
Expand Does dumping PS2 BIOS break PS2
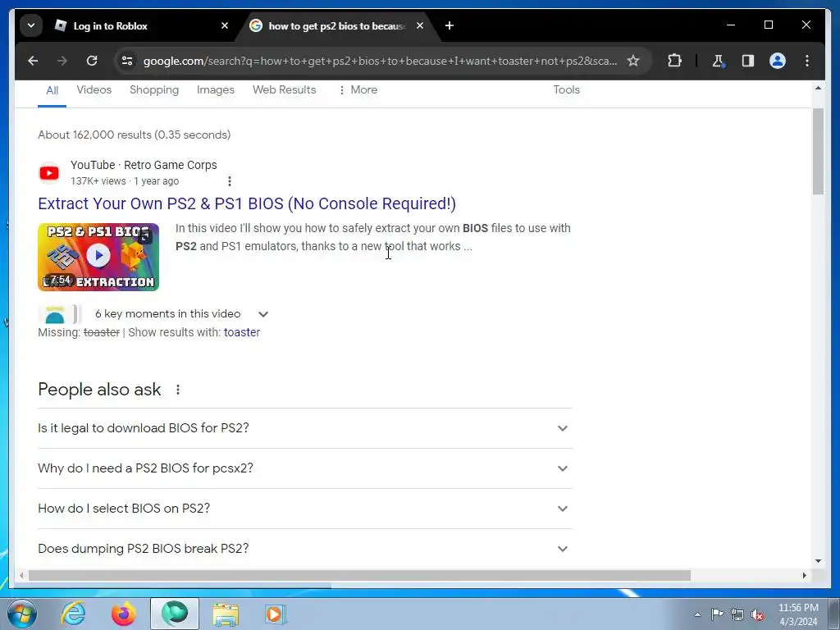305,549
